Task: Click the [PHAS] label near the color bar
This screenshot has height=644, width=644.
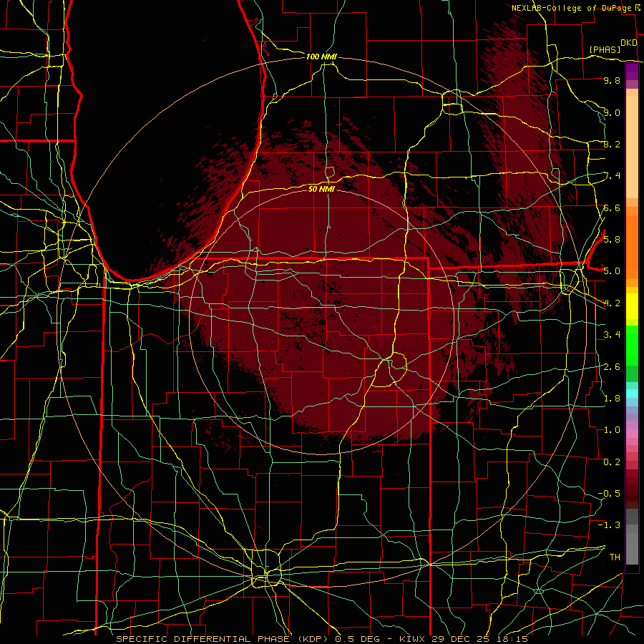Action: click(x=605, y=49)
